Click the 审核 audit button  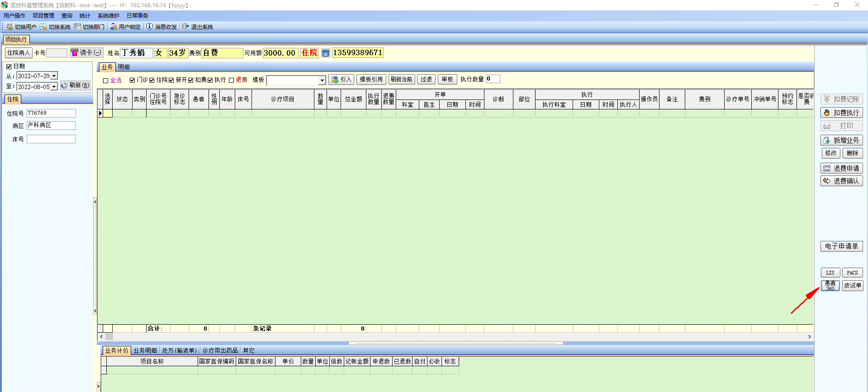click(447, 80)
